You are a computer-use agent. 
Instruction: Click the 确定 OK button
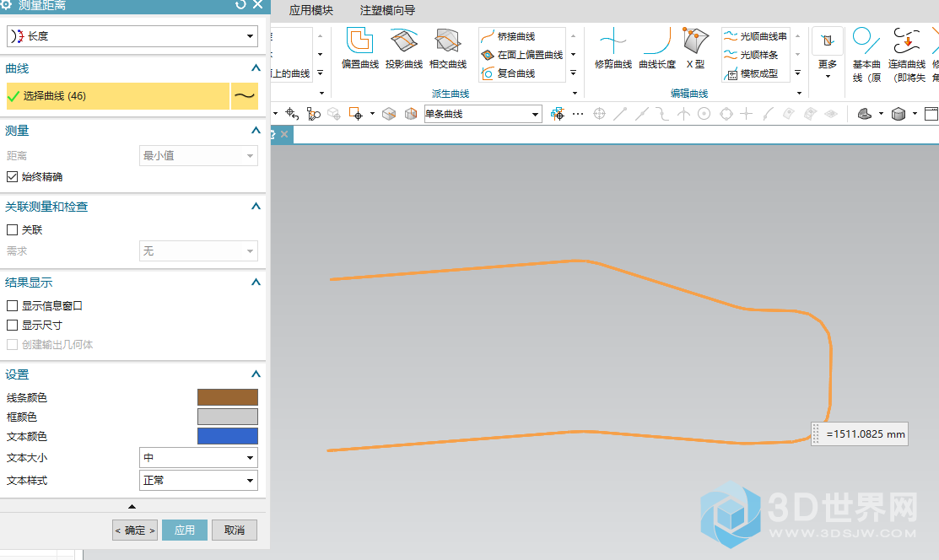coord(135,530)
